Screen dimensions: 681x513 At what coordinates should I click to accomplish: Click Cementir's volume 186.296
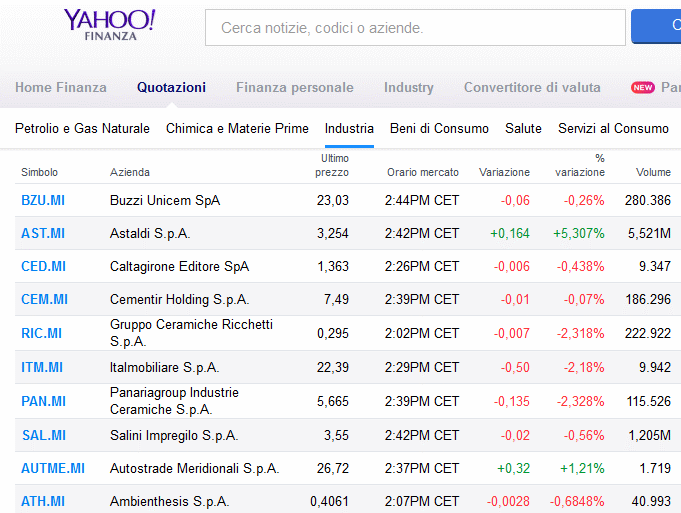coord(648,299)
